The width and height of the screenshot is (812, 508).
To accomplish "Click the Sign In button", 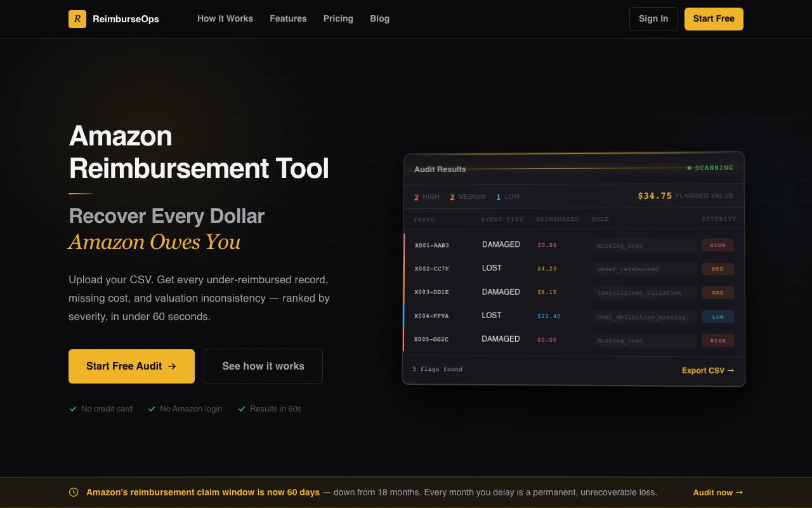I will (x=653, y=19).
